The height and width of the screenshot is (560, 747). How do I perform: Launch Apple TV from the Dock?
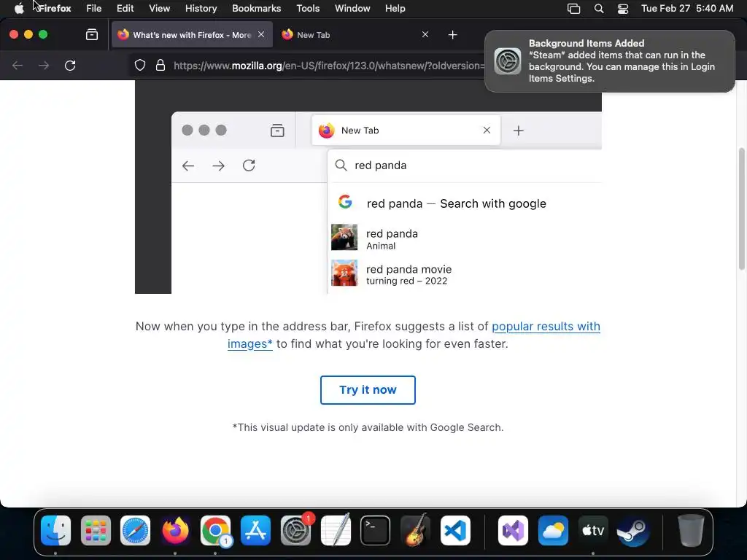click(x=593, y=531)
